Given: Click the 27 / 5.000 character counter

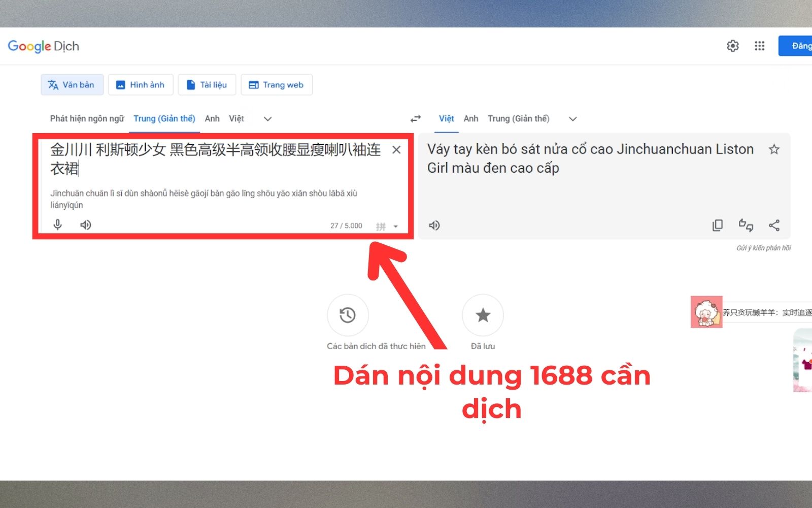Looking at the screenshot, I should tap(346, 226).
